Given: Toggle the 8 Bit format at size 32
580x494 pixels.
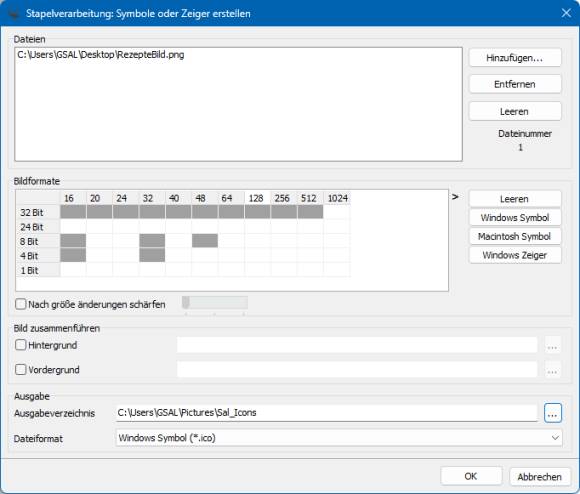Looking at the screenshot, I should click(152, 241).
